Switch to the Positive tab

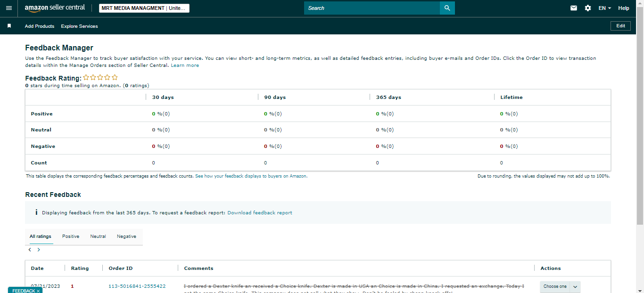pyautogui.click(x=71, y=236)
